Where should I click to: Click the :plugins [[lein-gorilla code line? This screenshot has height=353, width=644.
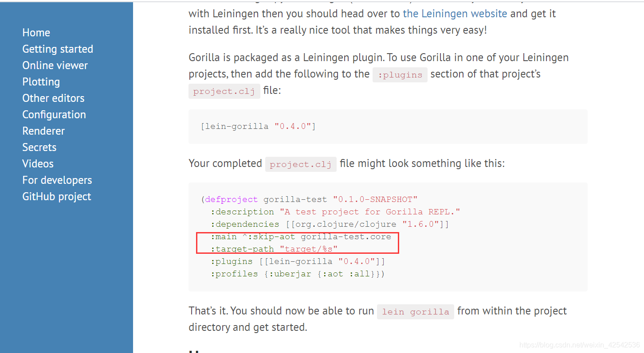(298, 262)
